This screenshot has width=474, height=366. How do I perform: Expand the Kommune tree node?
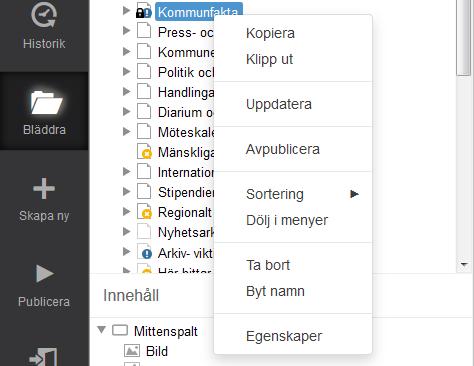(126, 51)
